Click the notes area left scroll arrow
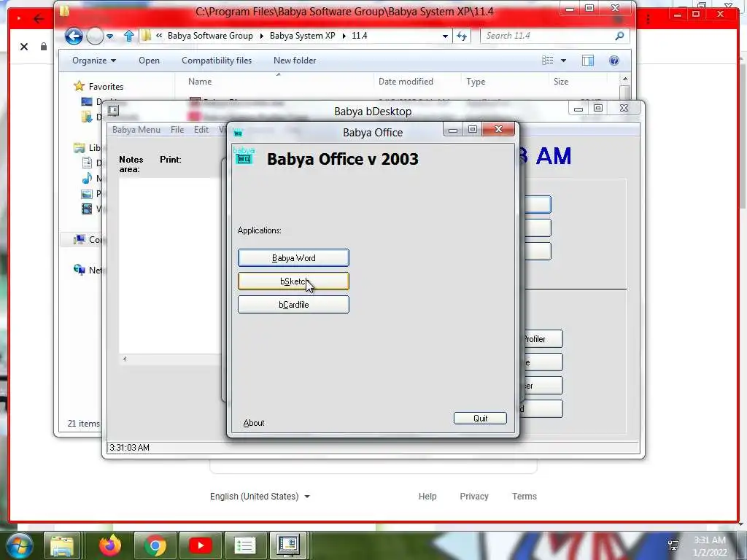 (125, 359)
